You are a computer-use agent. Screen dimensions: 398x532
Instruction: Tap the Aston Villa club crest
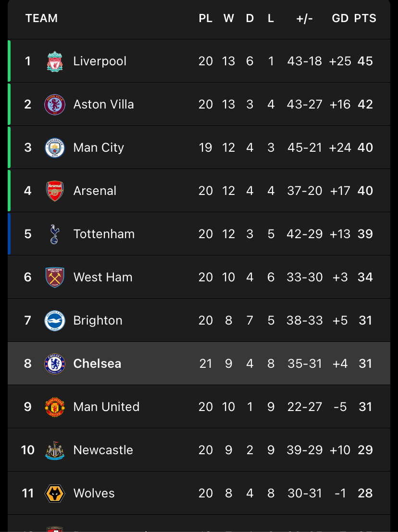click(x=55, y=105)
